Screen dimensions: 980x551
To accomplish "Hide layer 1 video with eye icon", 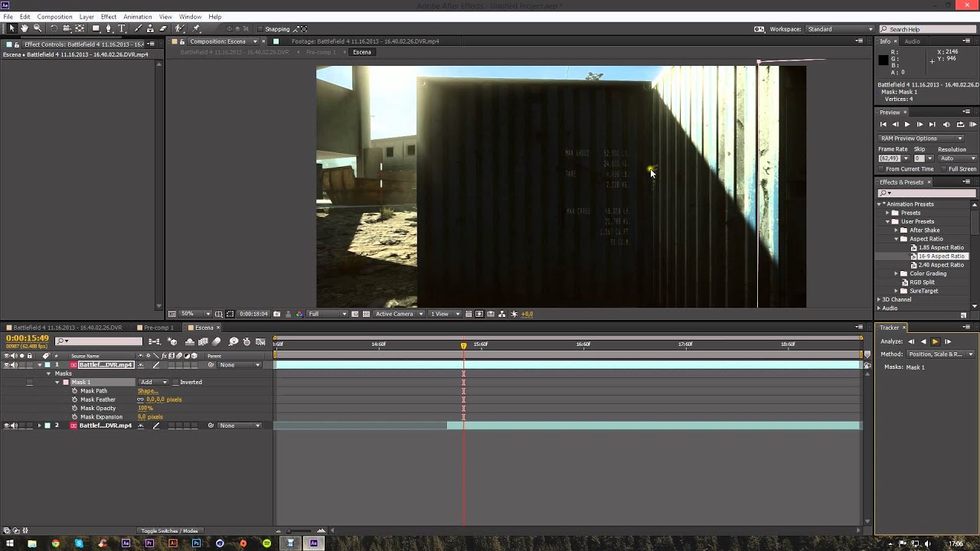I will pos(6,365).
